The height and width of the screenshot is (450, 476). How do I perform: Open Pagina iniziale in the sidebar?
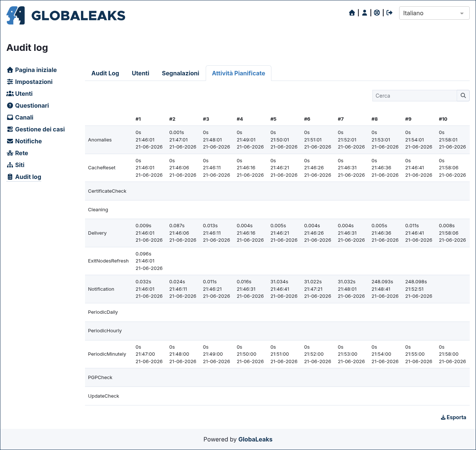point(36,70)
